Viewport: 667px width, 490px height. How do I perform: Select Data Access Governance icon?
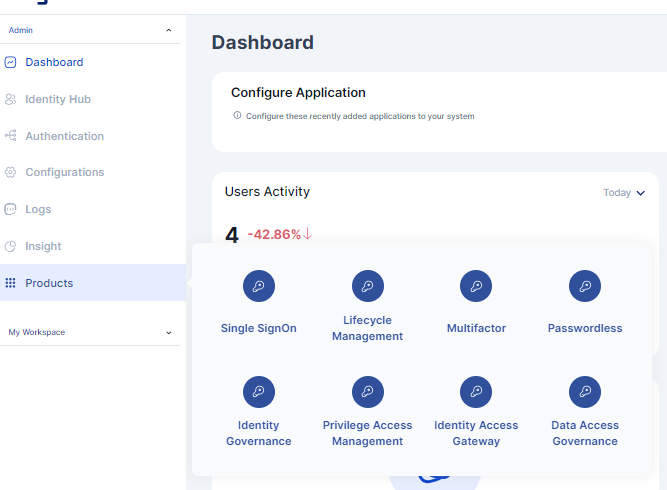[x=585, y=391]
